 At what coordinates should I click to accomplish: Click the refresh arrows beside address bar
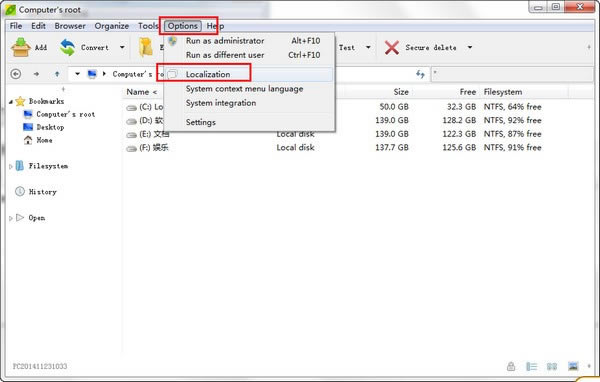click(420, 74)
